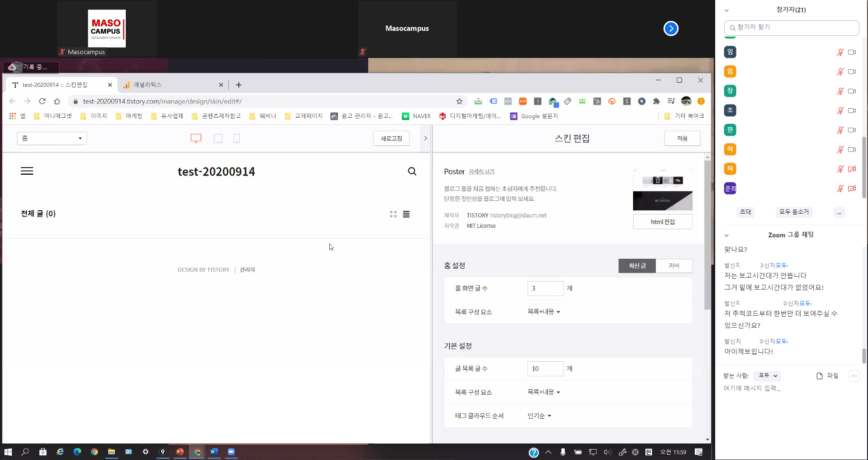Open the 홈 page selector dropdown
Image resolution: width=868 pixels, height=460 pixels.
pos(52,138)
